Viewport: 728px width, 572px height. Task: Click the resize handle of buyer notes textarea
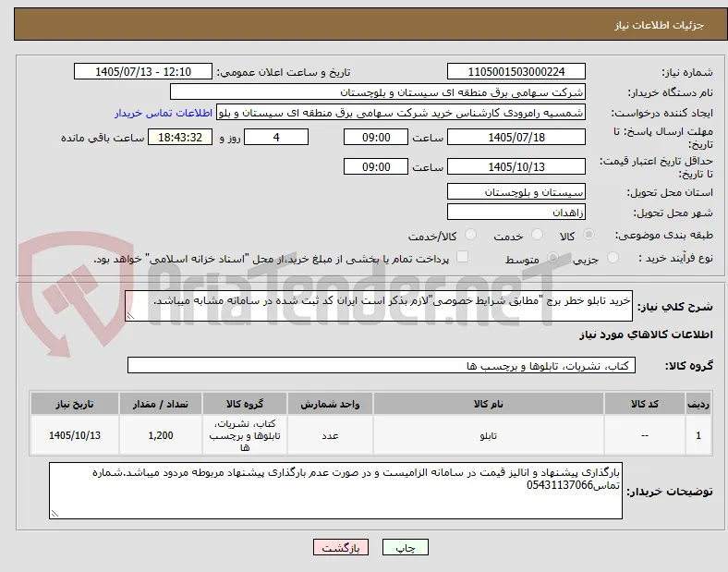[55, 514]
